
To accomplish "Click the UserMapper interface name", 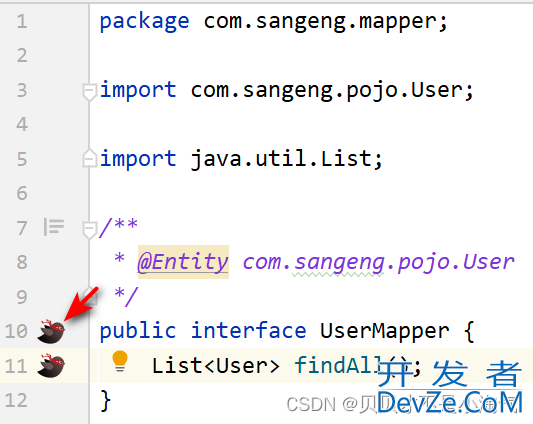I will (385, 332).
